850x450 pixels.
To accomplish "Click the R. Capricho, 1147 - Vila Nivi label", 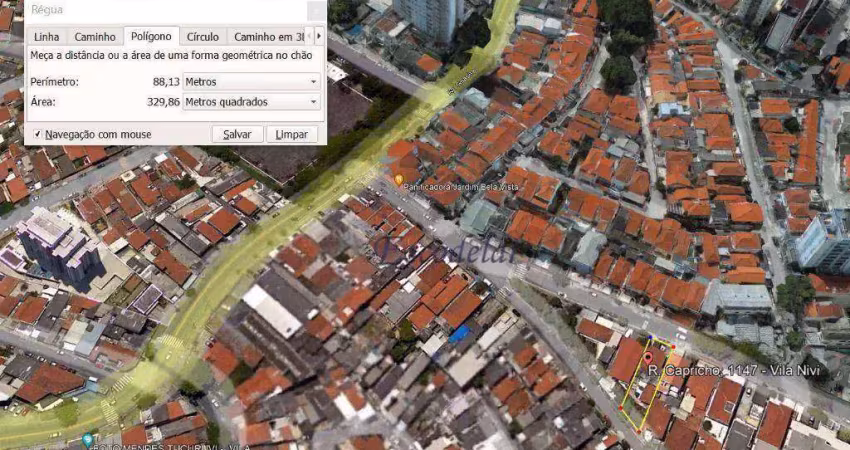I will (x=734, y=371).
